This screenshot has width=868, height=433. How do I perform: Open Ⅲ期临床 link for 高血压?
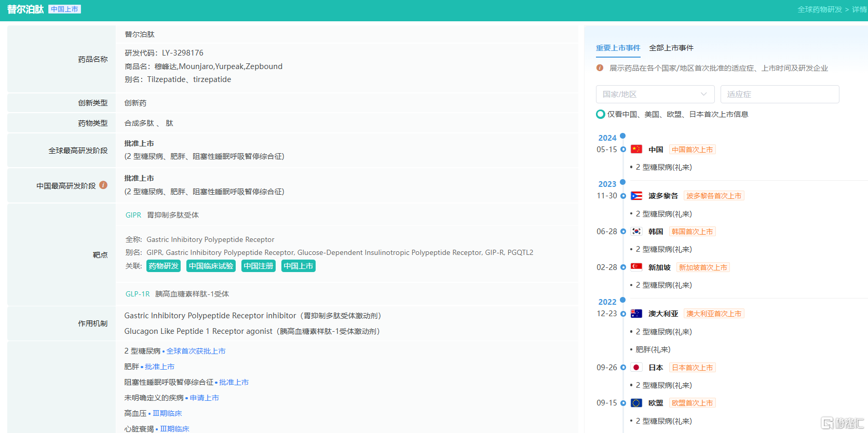coord(167,413)
